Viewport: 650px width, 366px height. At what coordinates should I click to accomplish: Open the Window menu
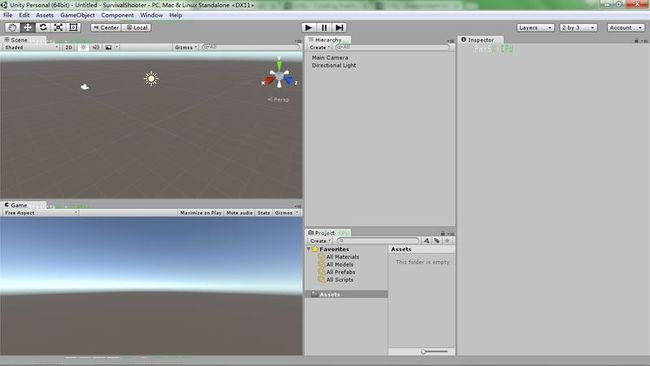tap(151, 15)
